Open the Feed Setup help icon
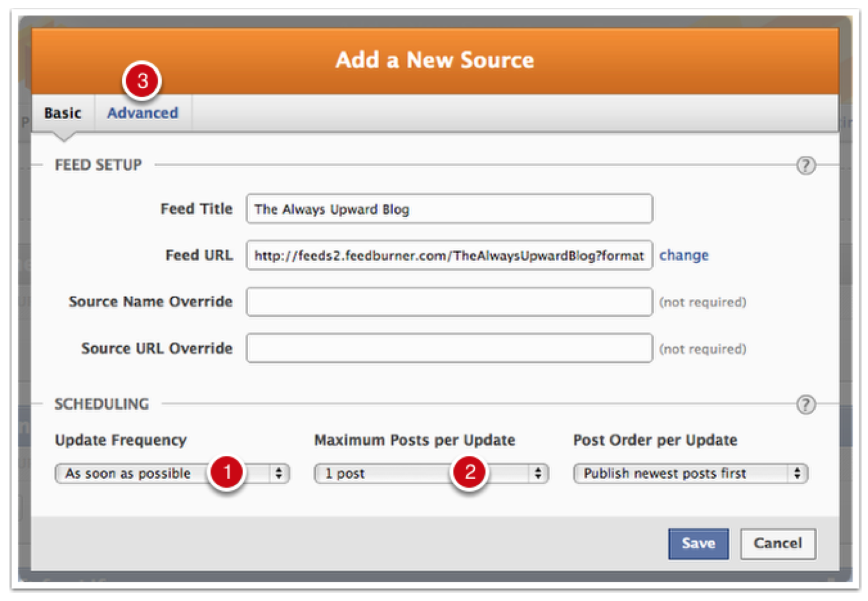The image size is (868, 601). 805,165
